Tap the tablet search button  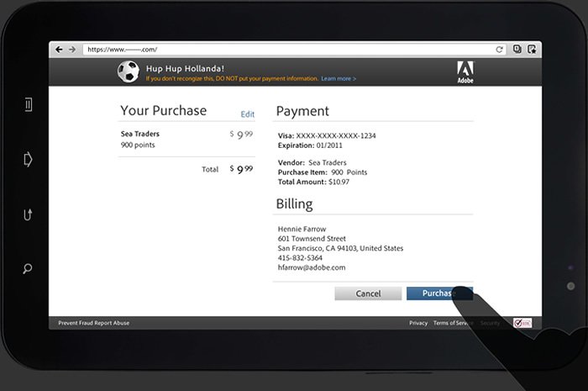pyautogui.click(x=28, y=269)
